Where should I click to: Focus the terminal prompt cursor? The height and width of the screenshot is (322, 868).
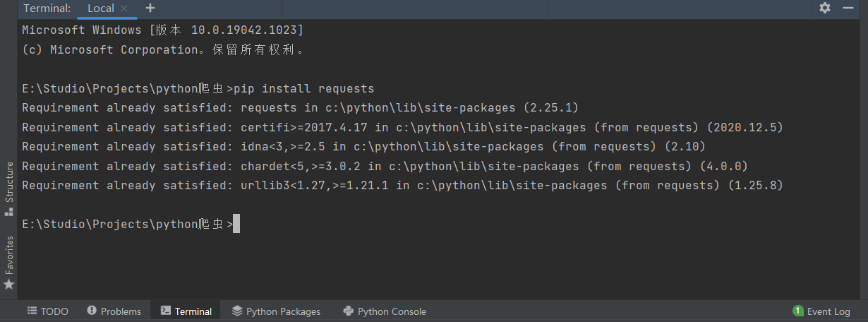pos(236,224)
